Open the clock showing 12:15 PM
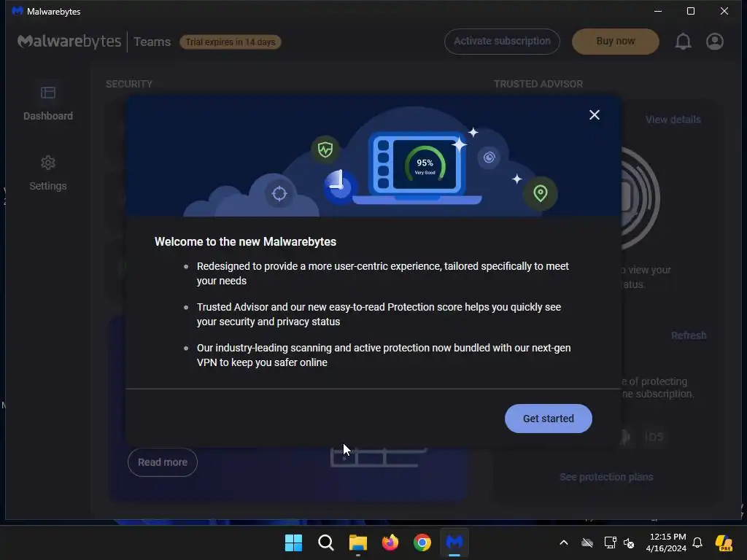 666,542
